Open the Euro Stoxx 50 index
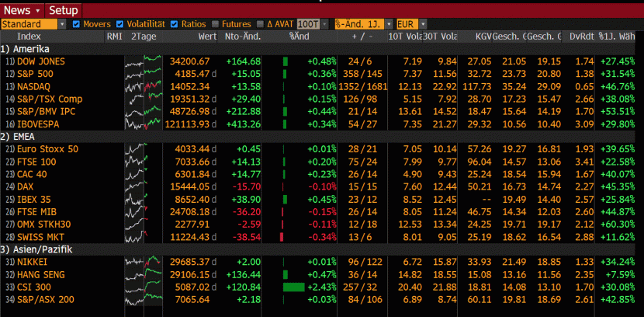This screenshot has height=317, width=644. [x=47, y=149]
